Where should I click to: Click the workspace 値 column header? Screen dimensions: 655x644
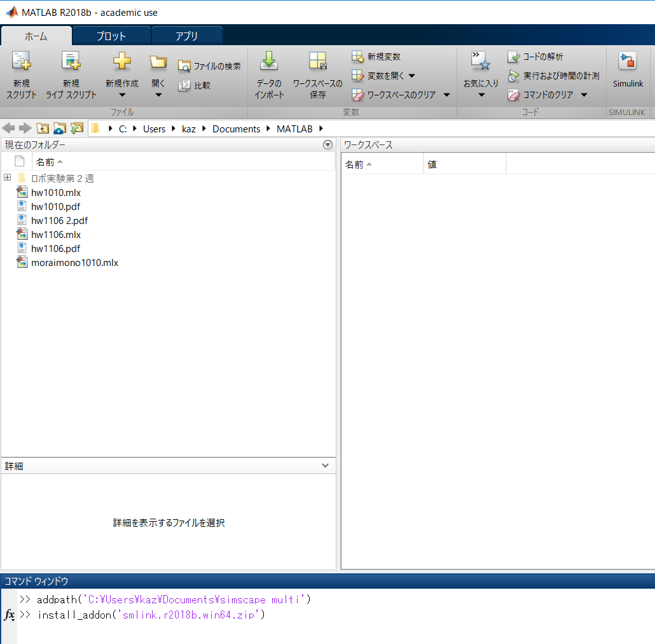pyautogui.click(x=464, y=164)
